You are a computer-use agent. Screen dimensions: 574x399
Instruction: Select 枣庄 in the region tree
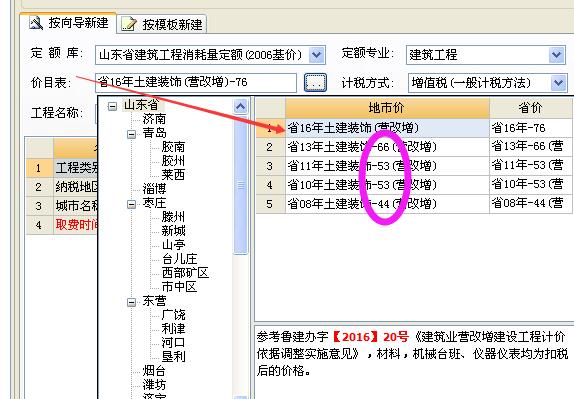[154, 203]
